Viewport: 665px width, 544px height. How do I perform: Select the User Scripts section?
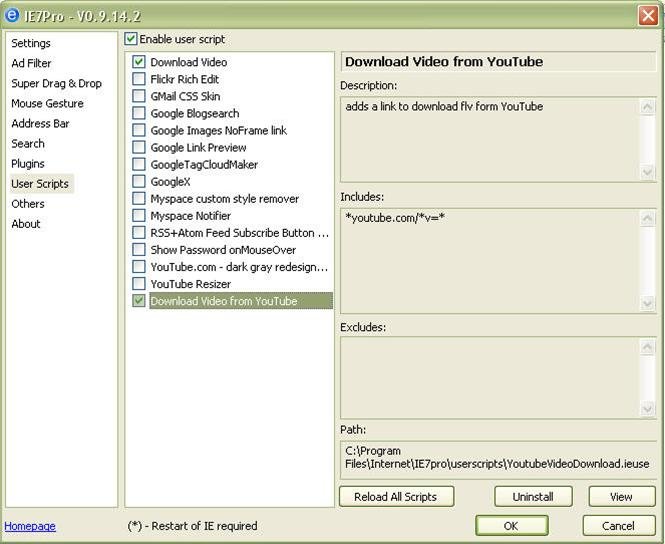(x=40, y=184)
